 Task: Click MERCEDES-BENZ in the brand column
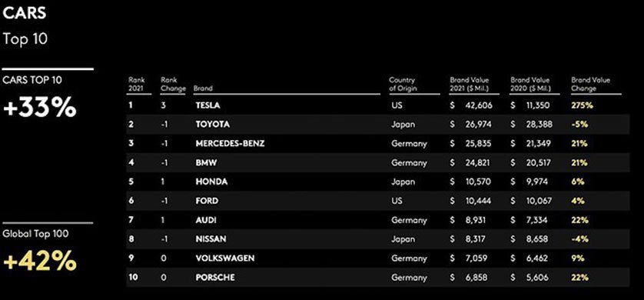pyautogui.click(x=230, y=143)
